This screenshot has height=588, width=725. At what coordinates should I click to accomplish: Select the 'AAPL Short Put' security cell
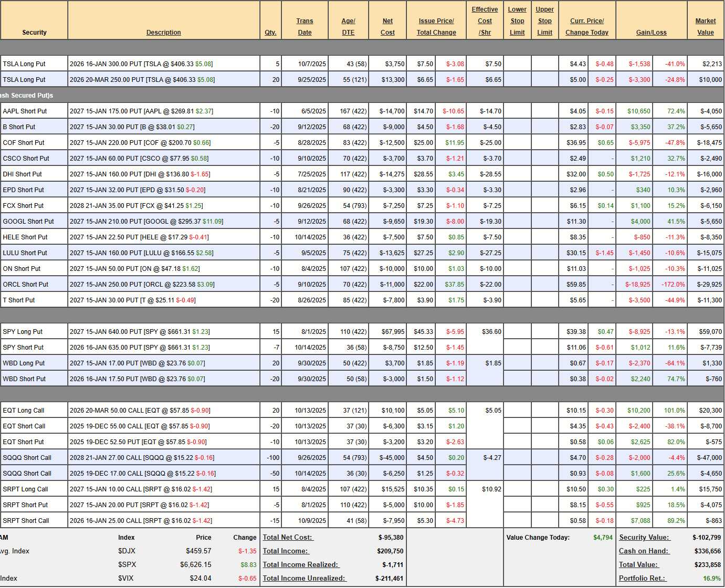[34, 111]
